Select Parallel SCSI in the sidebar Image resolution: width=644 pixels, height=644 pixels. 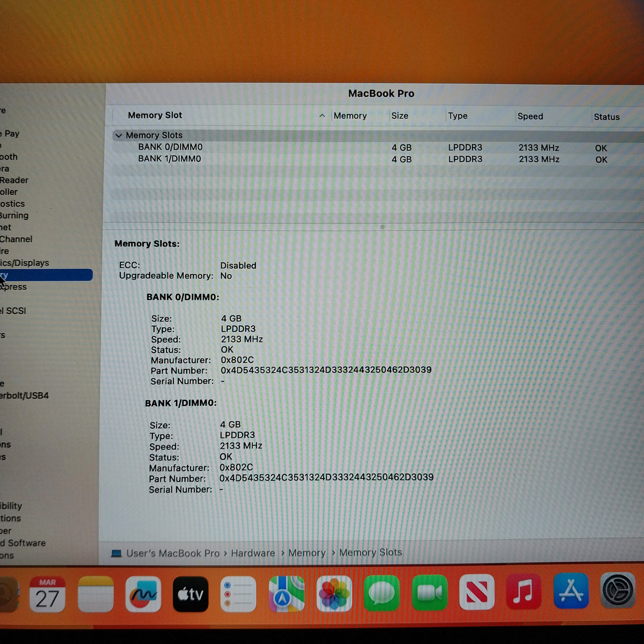click(x=13, y=311)
